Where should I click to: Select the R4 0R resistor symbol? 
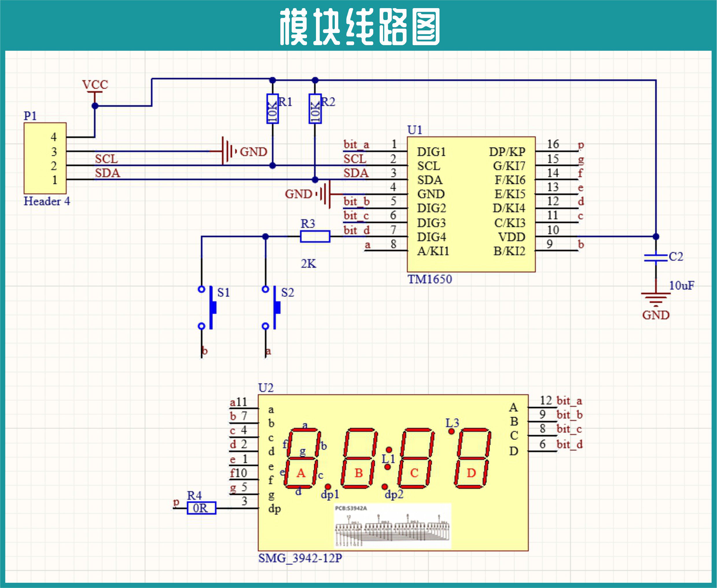[201, 508]
